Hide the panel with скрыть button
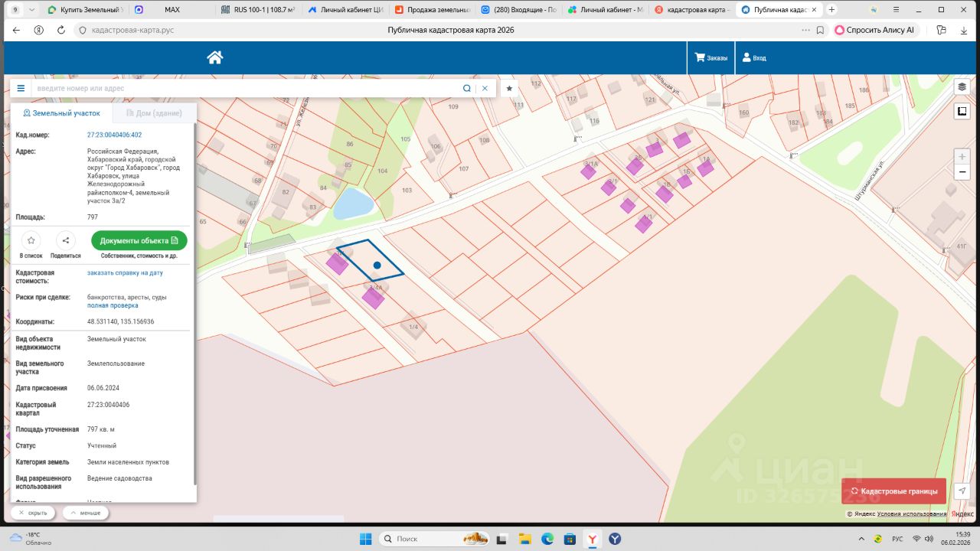 (34, 513)
